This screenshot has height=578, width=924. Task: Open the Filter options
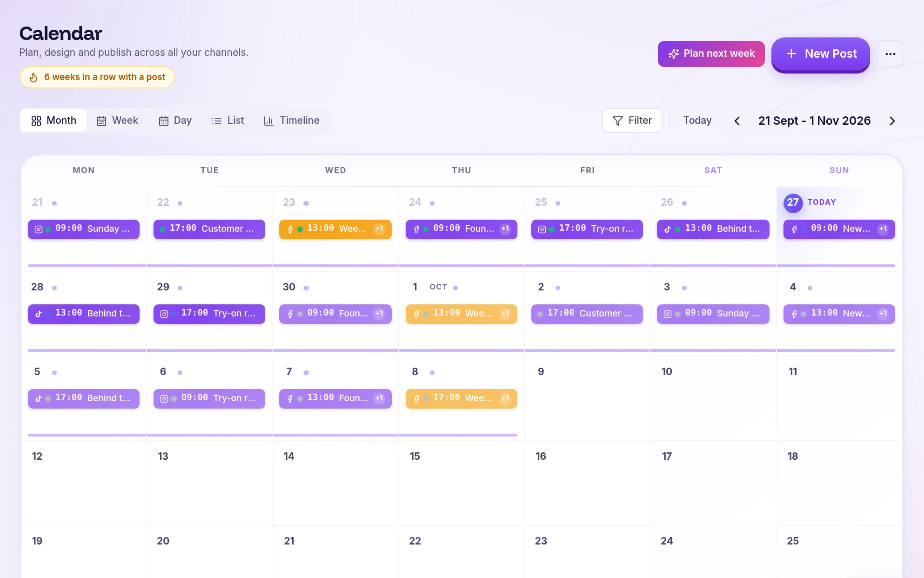(632, 121)
